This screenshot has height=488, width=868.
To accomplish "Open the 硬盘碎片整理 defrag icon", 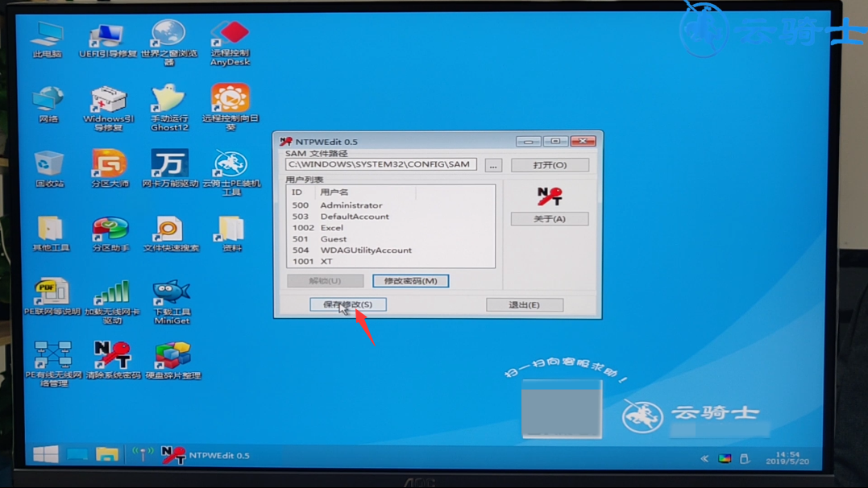I will click(172, 358).
